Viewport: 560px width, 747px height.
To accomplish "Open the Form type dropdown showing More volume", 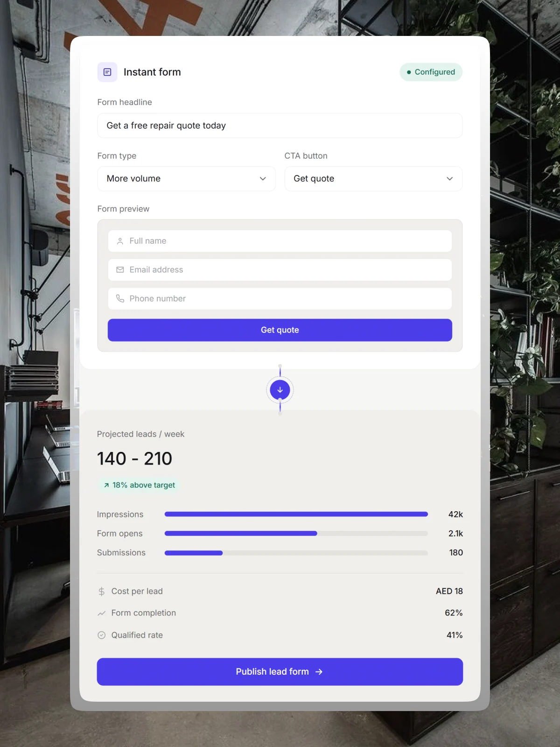I will click(186, 179).
